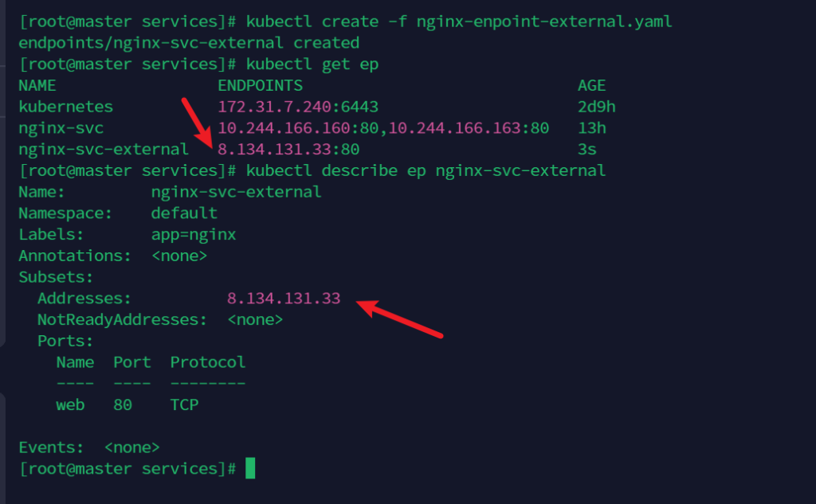
Task: Click the 2d9h age value
Action: click(596, 107)
